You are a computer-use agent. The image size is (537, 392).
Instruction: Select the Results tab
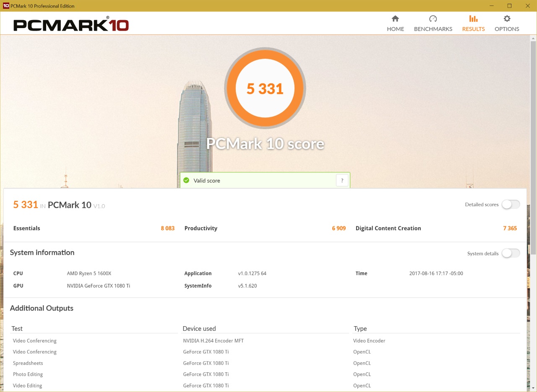(x=473, y=23)
